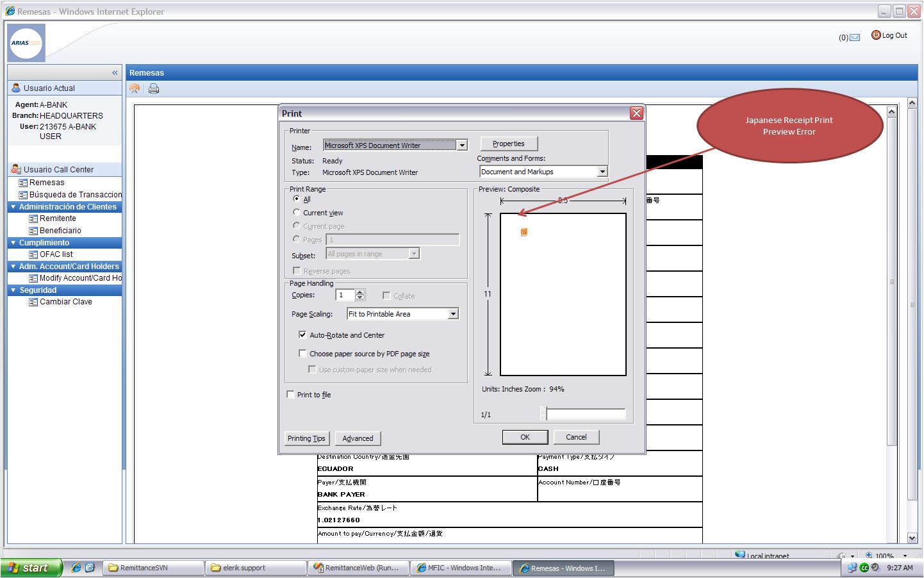Image resolution: width=924 pixels, height=578 pixels.
Task: Toggle the Collate checkbox
Action: point(386,295)
